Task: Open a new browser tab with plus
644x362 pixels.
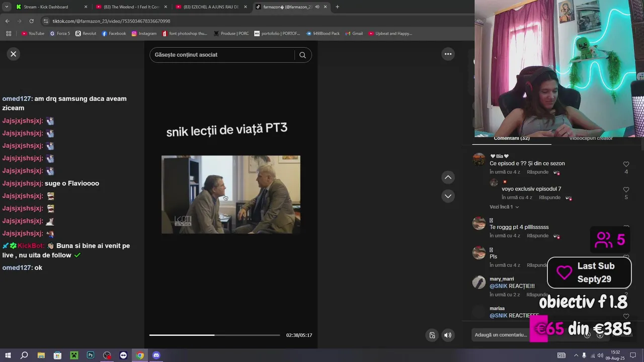Action: pos(337,7)
